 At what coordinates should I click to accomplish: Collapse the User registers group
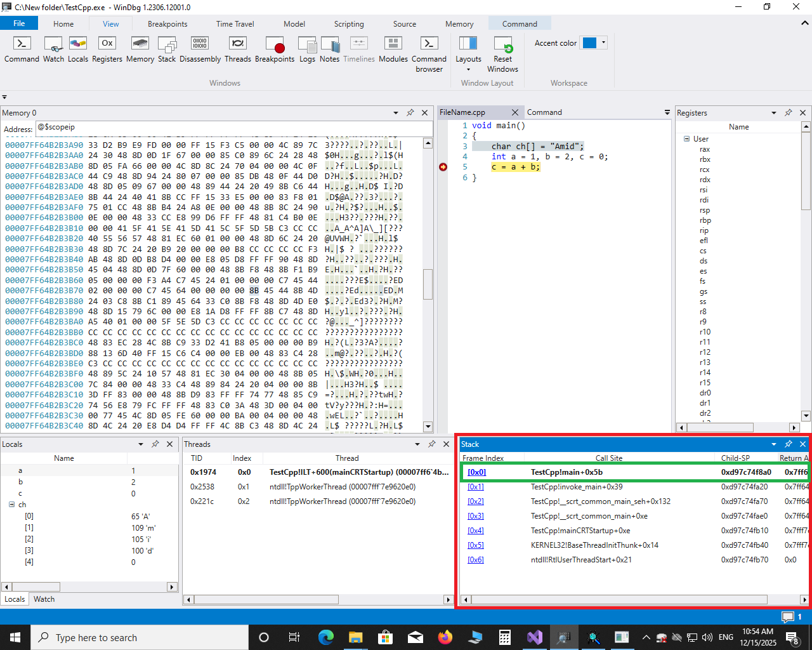pos(686,139)
